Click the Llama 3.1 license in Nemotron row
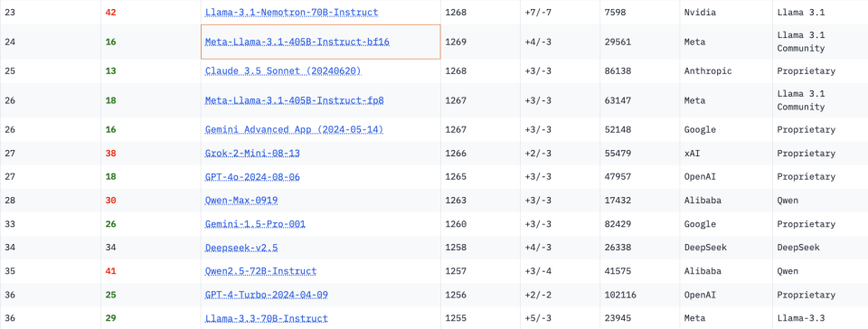The height and width of the screenshot is (329, 868). click(x=801, y=12)
